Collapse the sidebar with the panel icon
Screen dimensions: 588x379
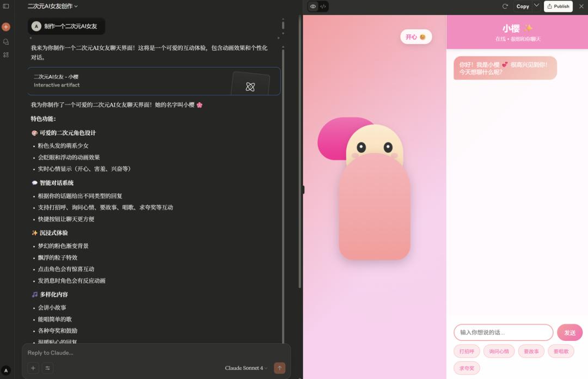[x=7, y=6]
